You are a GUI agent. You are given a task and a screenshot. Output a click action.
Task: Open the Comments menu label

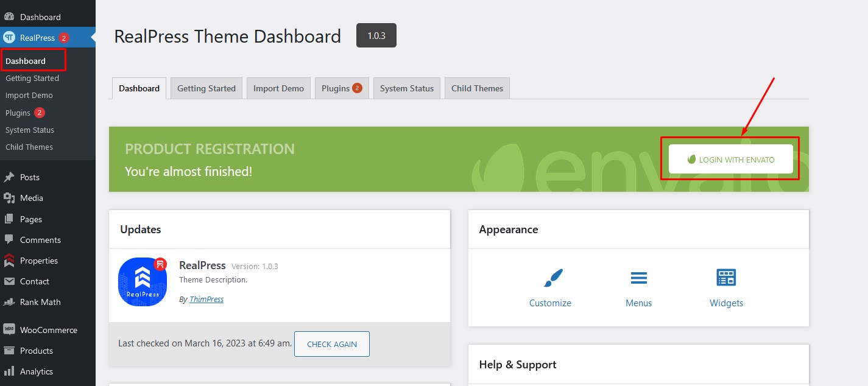[40, 240]
